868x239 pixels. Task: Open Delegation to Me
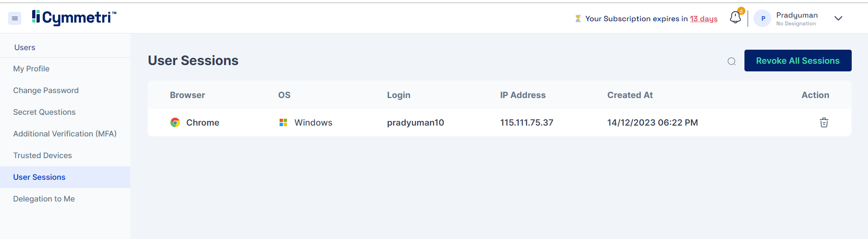click(44, 199)
